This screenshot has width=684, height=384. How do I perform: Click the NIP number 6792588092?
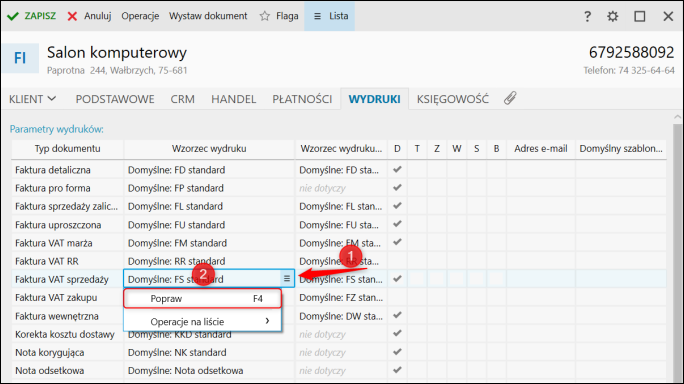(x=631, y=52)
